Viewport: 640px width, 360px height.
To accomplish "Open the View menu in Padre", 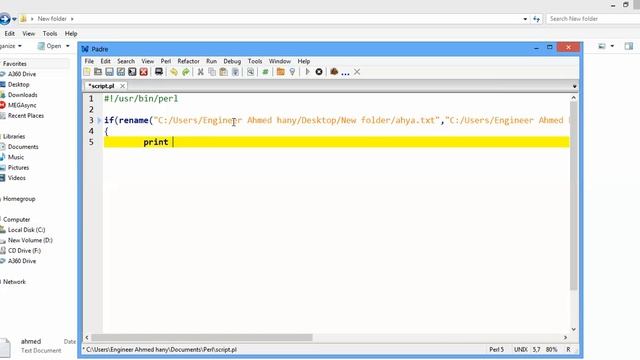I will (x=148, y=61).
